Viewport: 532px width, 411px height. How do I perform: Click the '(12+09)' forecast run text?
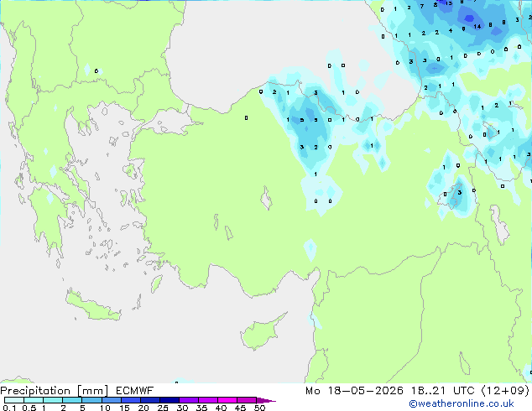(x=505, y=391)
